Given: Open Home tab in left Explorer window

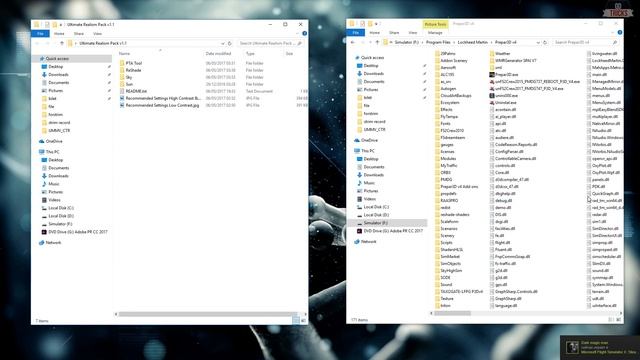Looking at the screenshot, I should point(59,33).
